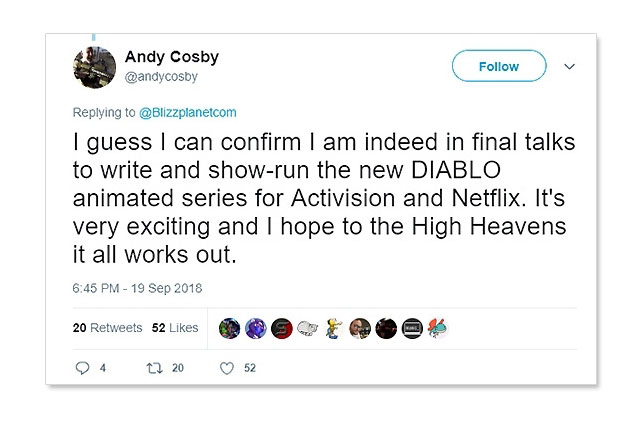Screen dimensions: 640x423
Task: Click the reply speech bubble icon
Action: pyautogui.click(x=82, y=368)
